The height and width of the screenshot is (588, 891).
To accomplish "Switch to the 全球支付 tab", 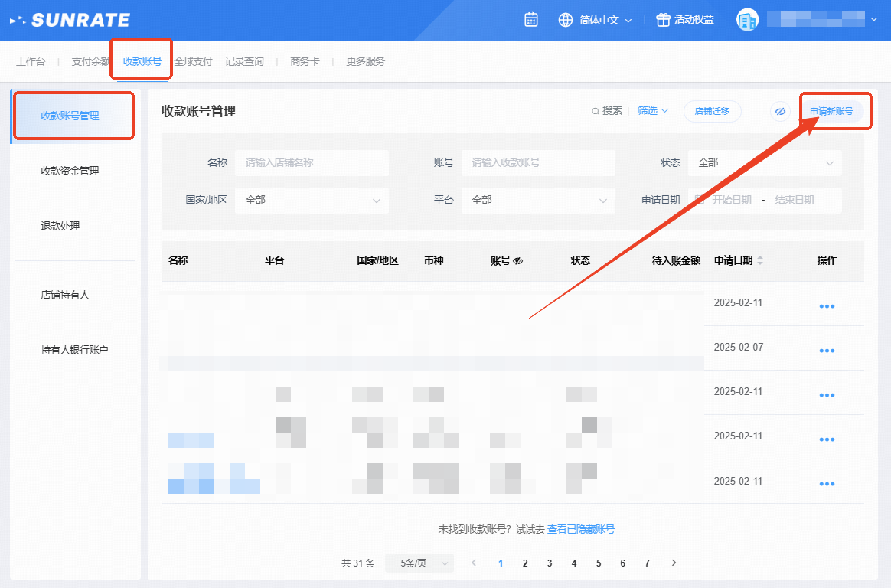I will [x=193, y=61].
